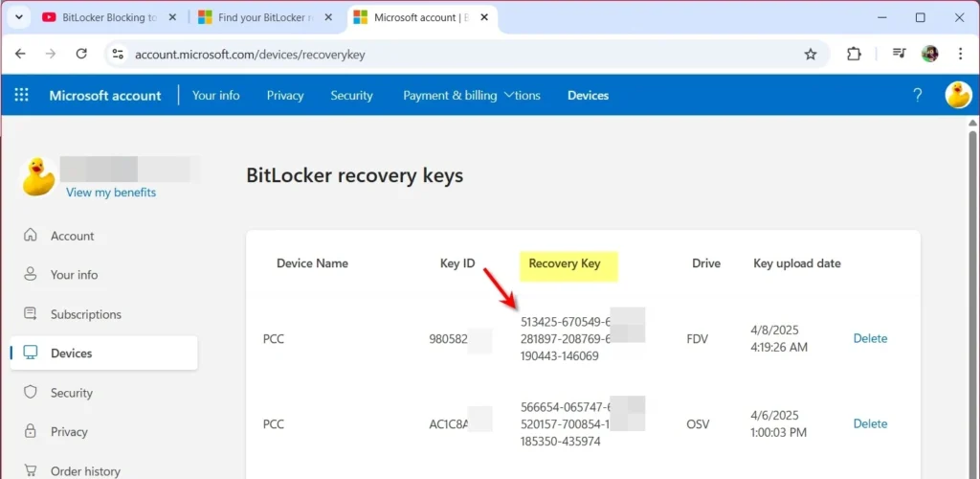Screen dimensions: 980x479
Task: Click the Drive column header
Action: coord(706,263)
